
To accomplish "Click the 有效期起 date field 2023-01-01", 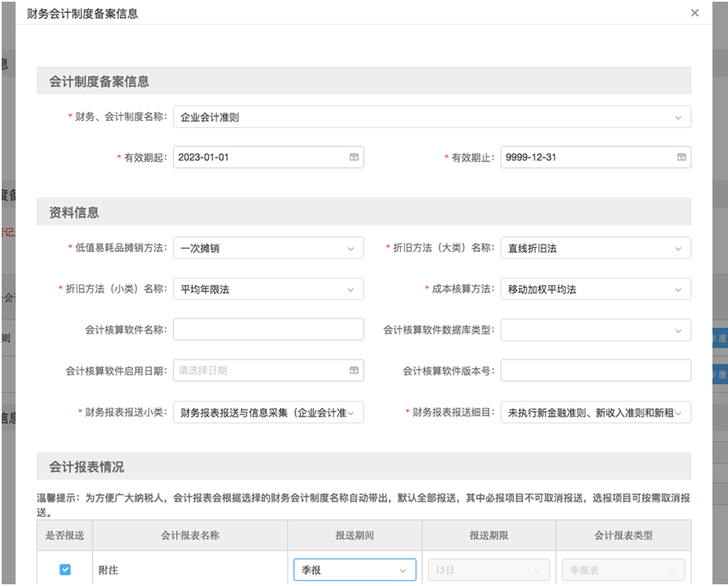I will pyautogui.click(x=255, y=158).
